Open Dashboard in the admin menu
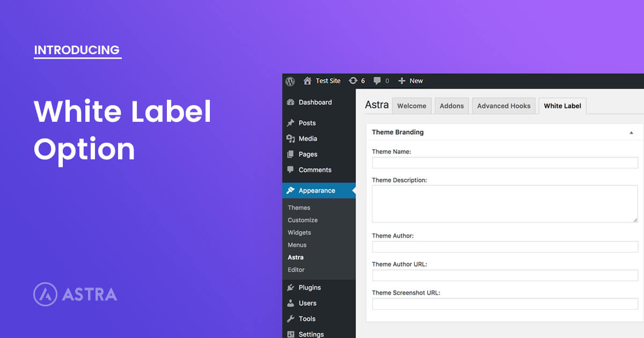 [x=315, y=102]
